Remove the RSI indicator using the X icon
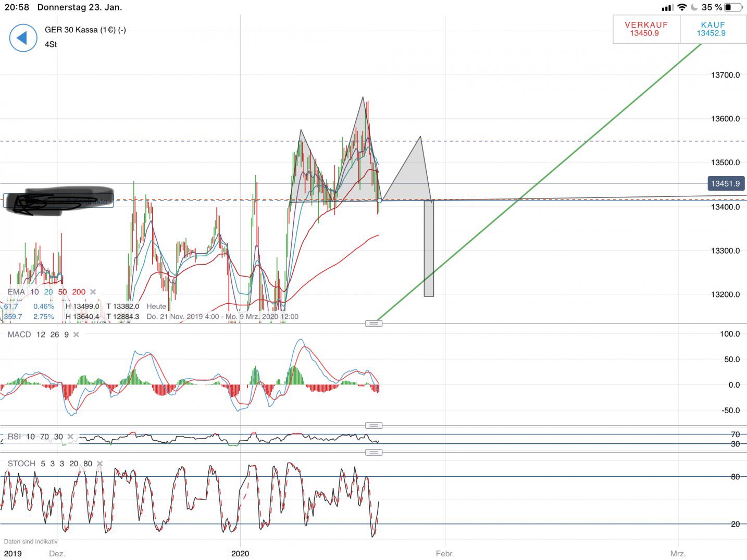This screenshot has width=747, height=560. click(x=70, y=437)
